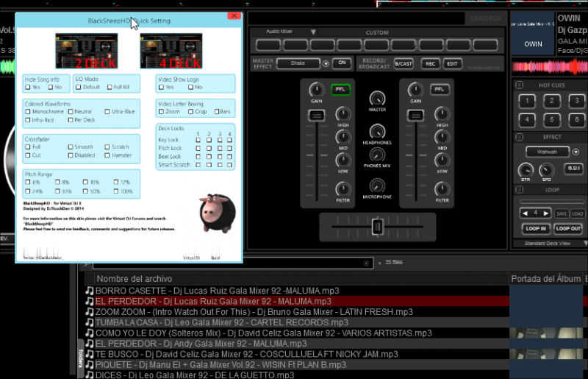This screenshot has height=379, width=588.
Task: Click left channel MID EQ knob
Action: (x=343, y=138)
